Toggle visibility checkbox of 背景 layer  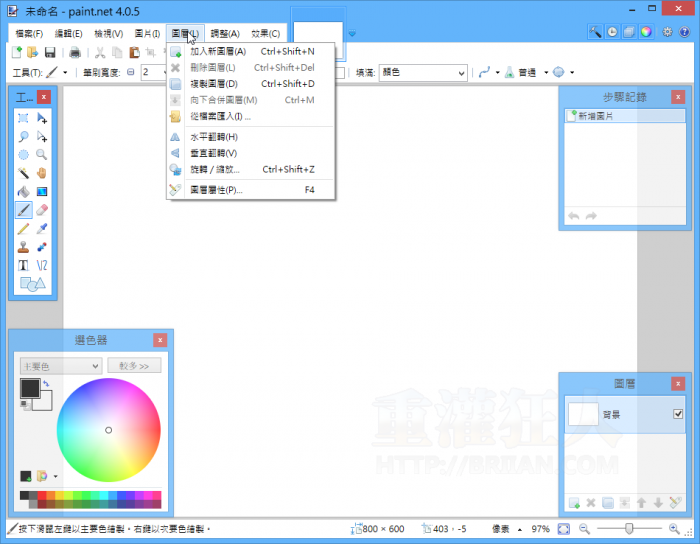[x=678, y=414]
